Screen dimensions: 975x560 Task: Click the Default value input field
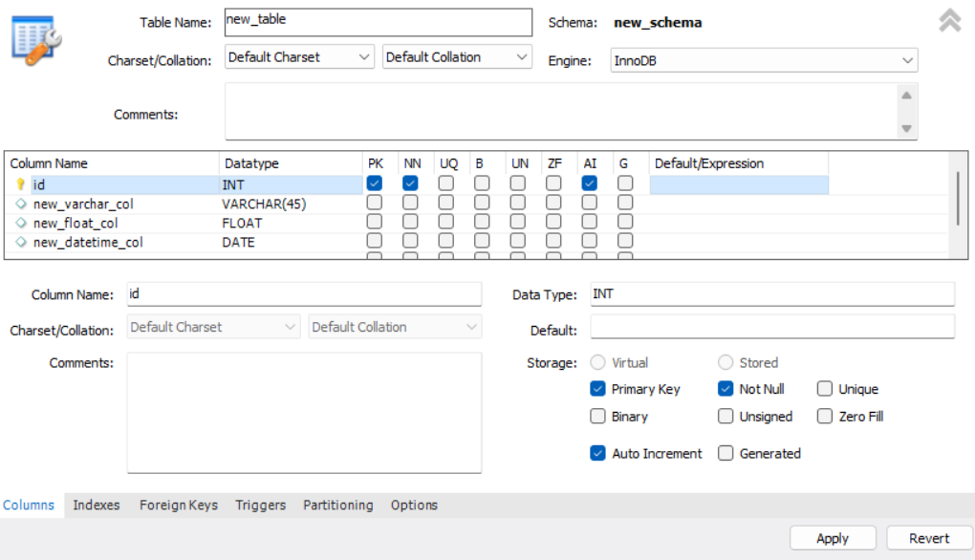tap(771, 327)
